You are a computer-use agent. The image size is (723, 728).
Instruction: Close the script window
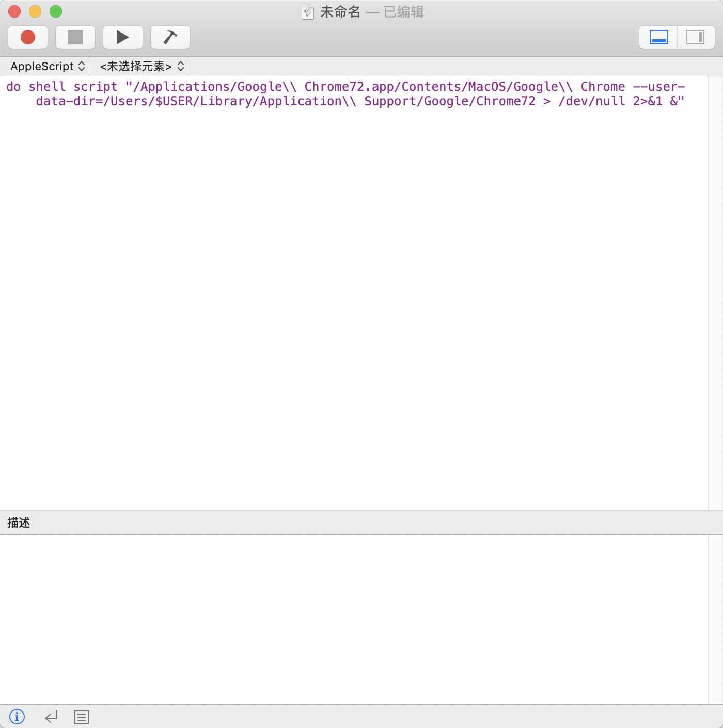[14, 11]
